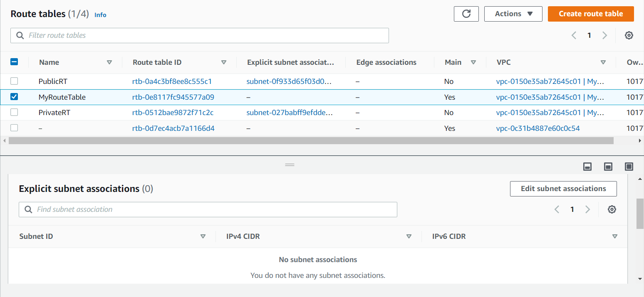Click Edit subnet associations button
644x297 pixels.
coord(563,189)
